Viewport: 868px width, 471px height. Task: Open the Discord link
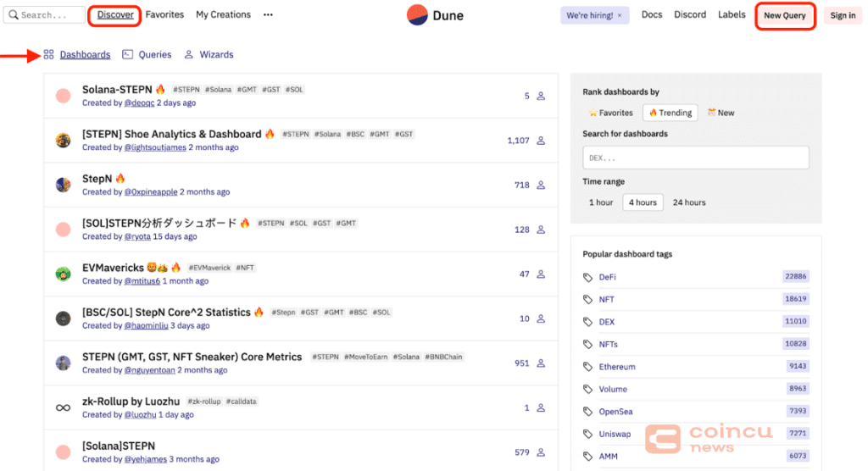point(690,15)
